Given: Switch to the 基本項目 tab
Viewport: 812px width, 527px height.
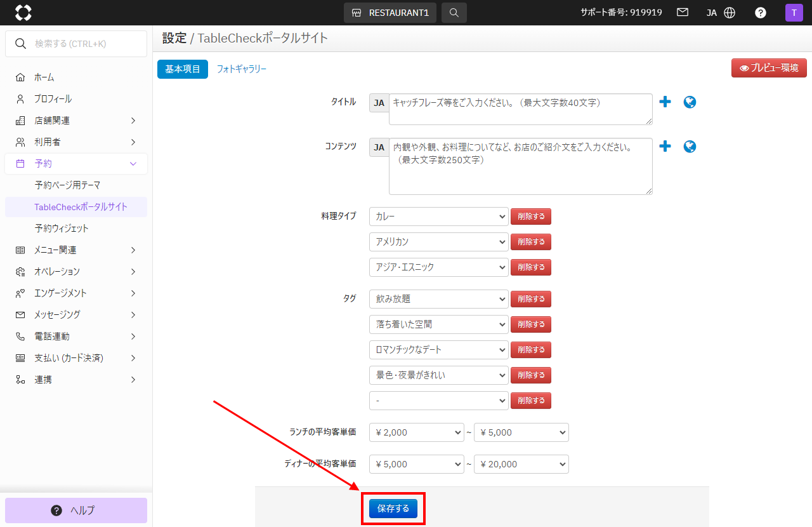Looking at the screenshot, I should point(183,69).
